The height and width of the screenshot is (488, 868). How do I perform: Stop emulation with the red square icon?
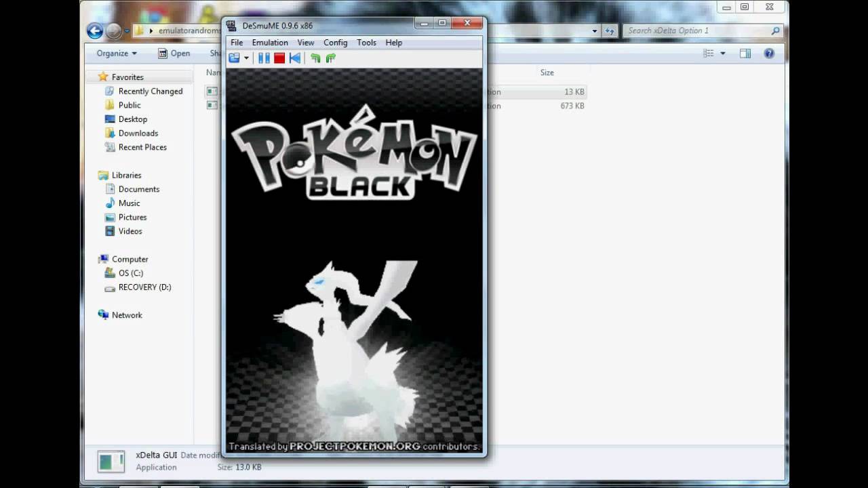[279, 58]
